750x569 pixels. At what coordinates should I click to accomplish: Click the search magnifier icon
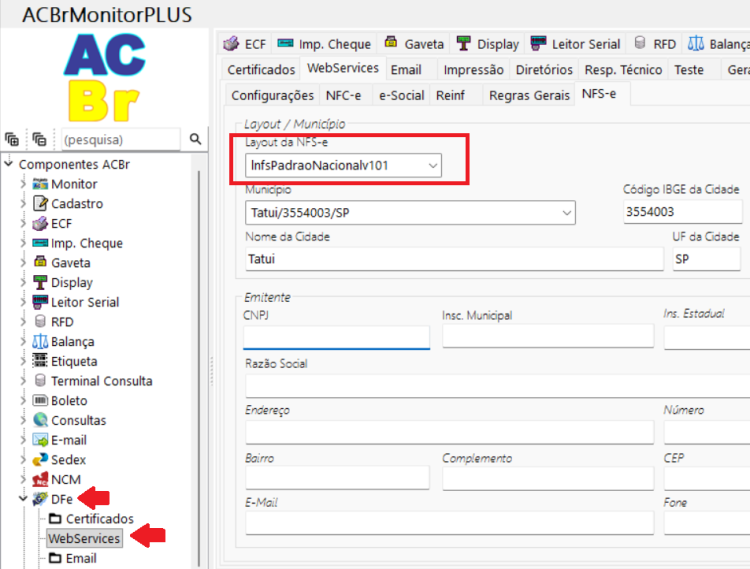tap(195, 139)
